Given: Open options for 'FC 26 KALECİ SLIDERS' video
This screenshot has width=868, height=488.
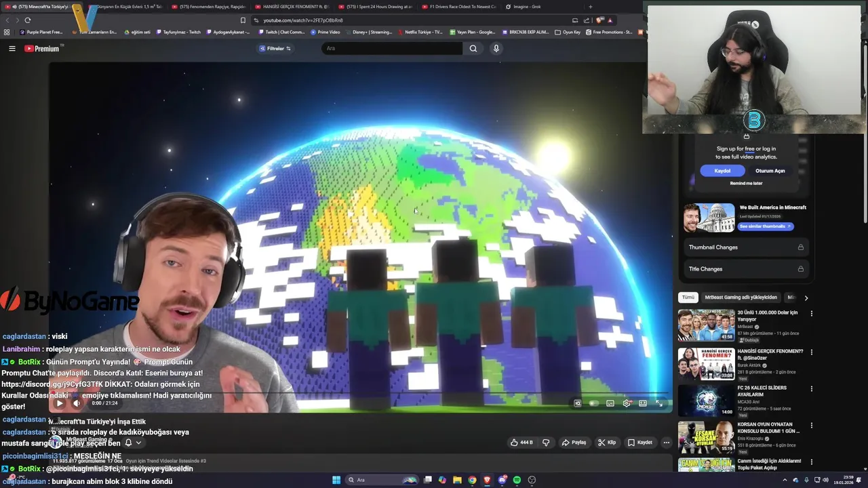Looking at the screenshot, I should pos(811,388).
